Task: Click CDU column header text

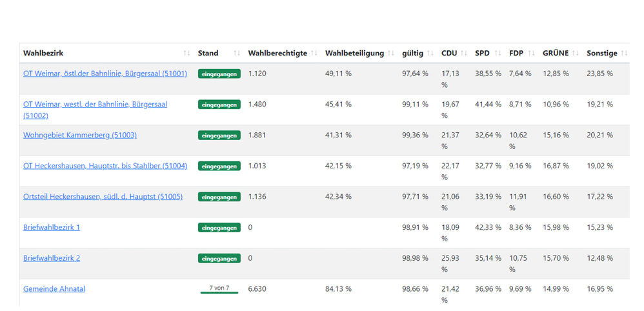Action: 449,54
